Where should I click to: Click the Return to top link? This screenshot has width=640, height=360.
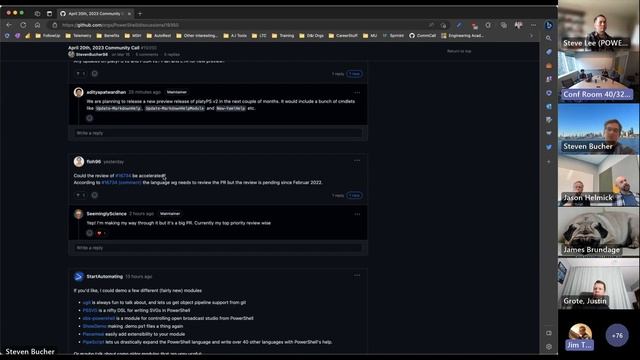pos(459,51)
